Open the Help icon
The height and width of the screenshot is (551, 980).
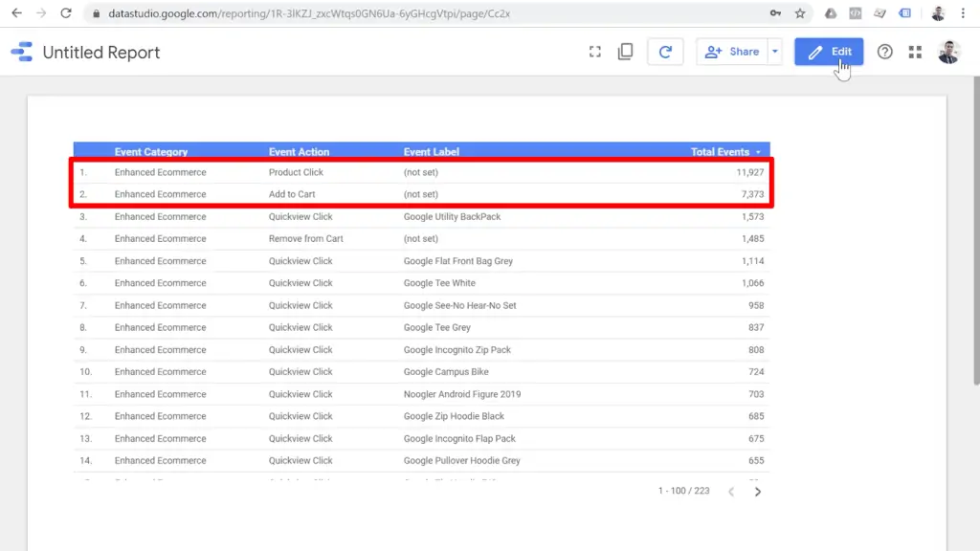(x=885, y=52)
